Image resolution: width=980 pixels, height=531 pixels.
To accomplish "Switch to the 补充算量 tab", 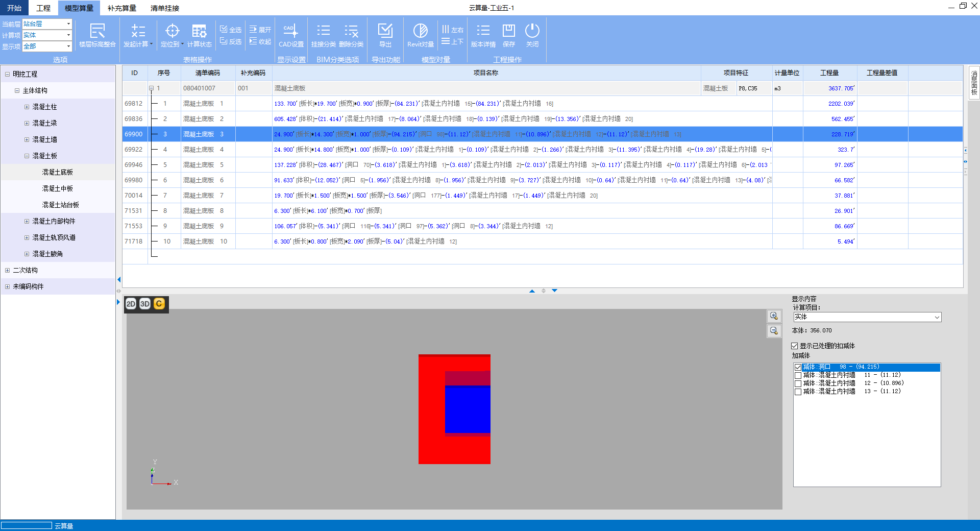I will pyautogui.click(x=122, y=8).
